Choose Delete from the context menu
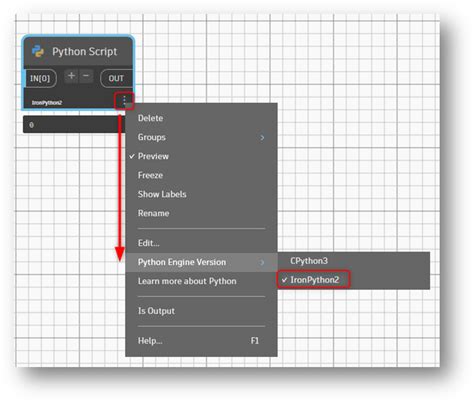Image resolution: width=474 pixels, height=402 pixels. [x=201, y=118]
